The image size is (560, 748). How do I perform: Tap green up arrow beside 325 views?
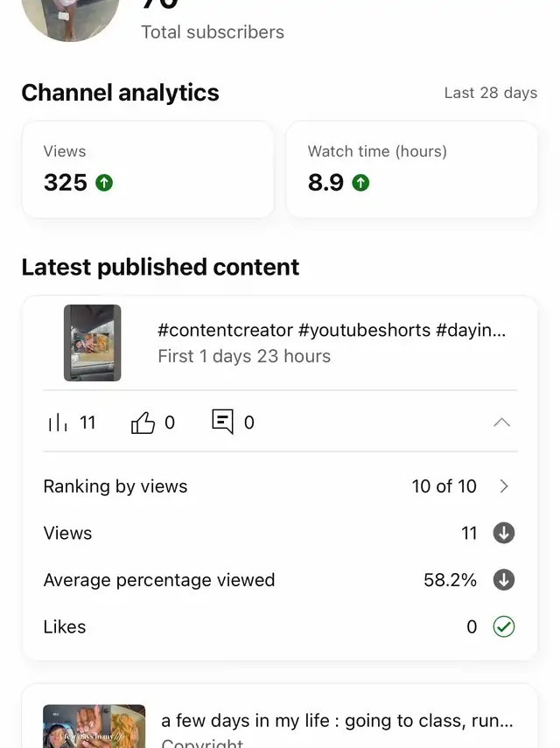pyautogui.click(x=104, y=183)
